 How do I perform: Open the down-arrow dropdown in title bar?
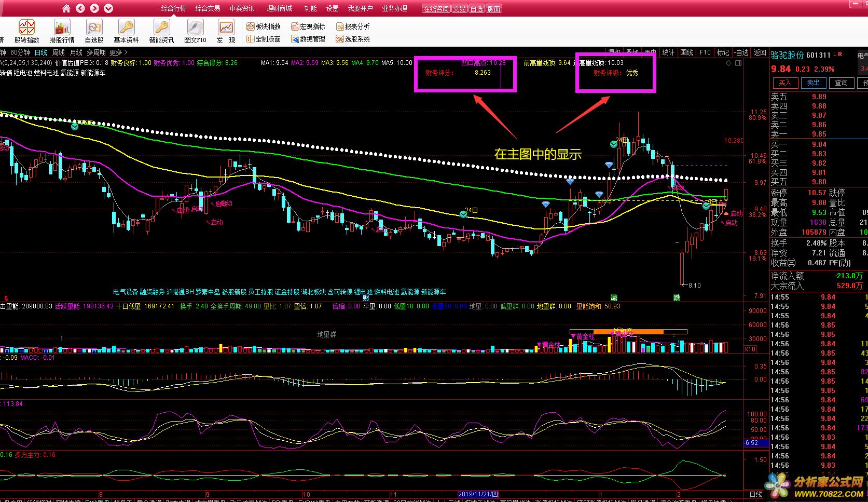pos(108,8)
